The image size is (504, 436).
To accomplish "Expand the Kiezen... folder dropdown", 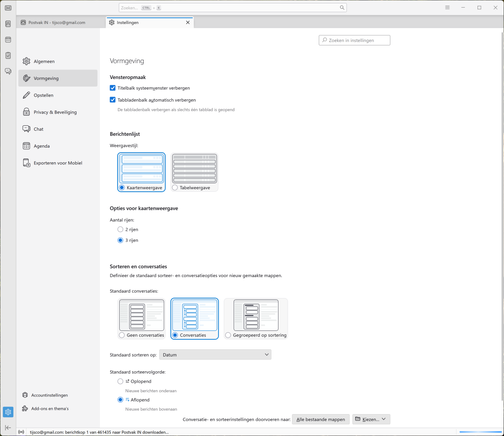I will tap(371, 419).
